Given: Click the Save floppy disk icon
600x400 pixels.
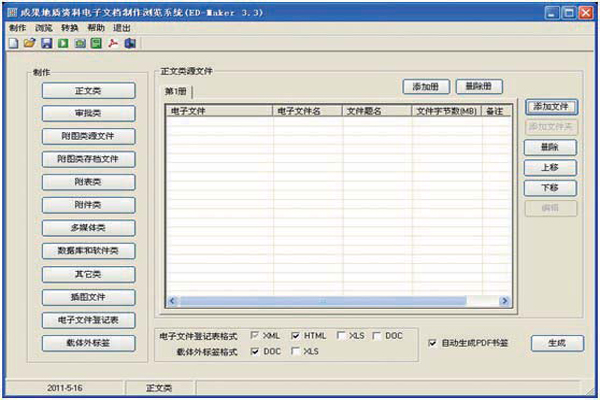Looking at the screenshot, I should click(x=46, y=44).
